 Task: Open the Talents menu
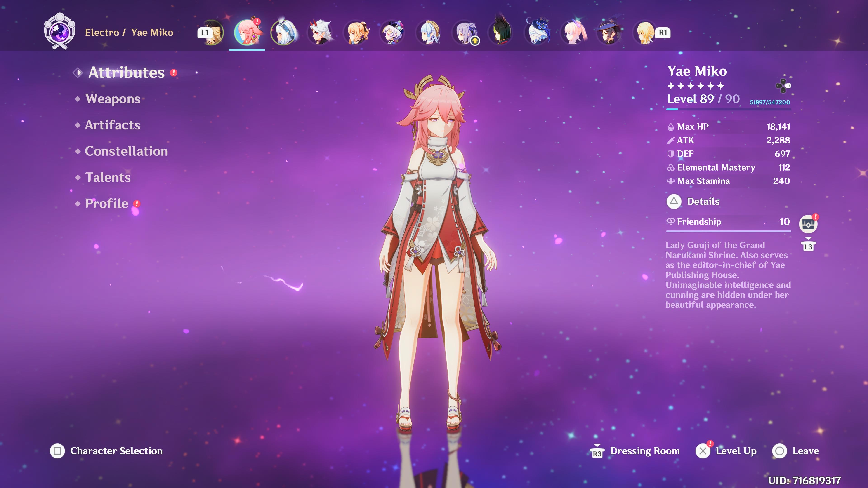(x=108, y=178)
